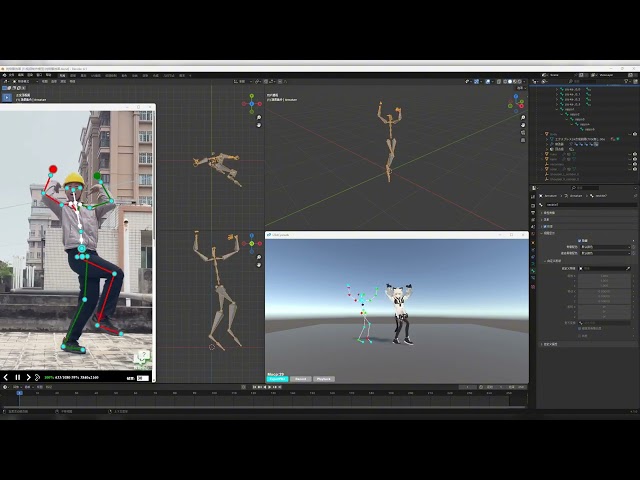Open the first item in the top menu bar
The image size is (640, 480).
pyautogui.click(x=11, y=76)
